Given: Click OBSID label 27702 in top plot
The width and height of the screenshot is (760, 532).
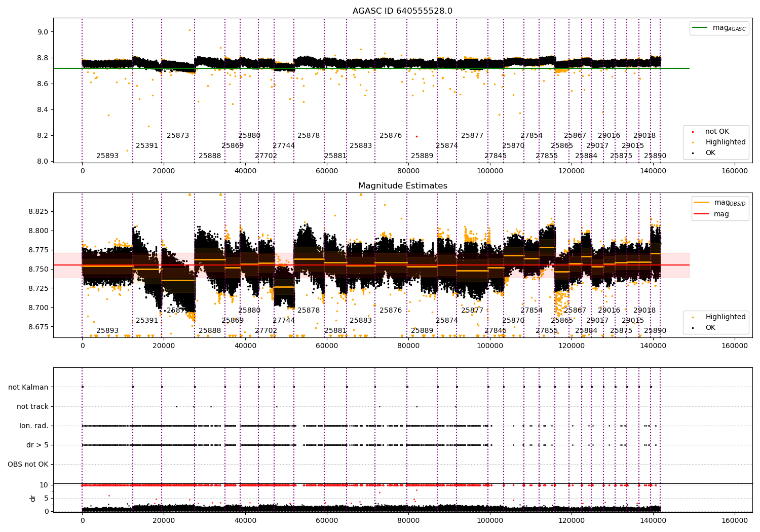Looking at the screenshot, I should (x=266, y=156).
